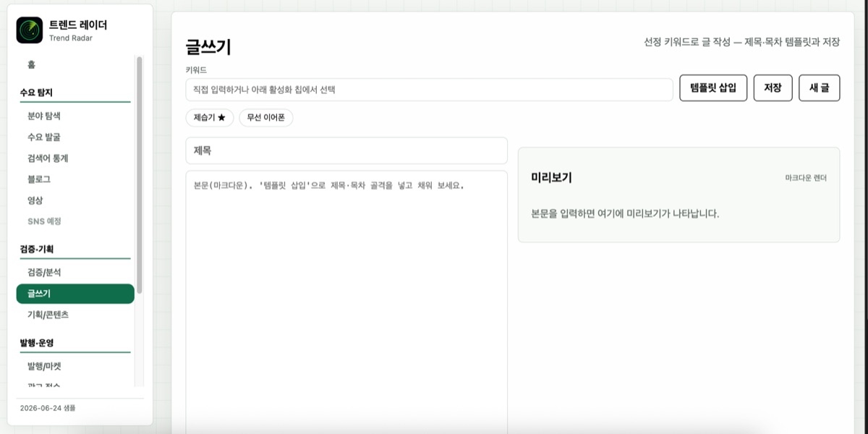The image size is (868, 434).
Task: Click the sidebar vertical scrollbar
Action: pos(140,174)
